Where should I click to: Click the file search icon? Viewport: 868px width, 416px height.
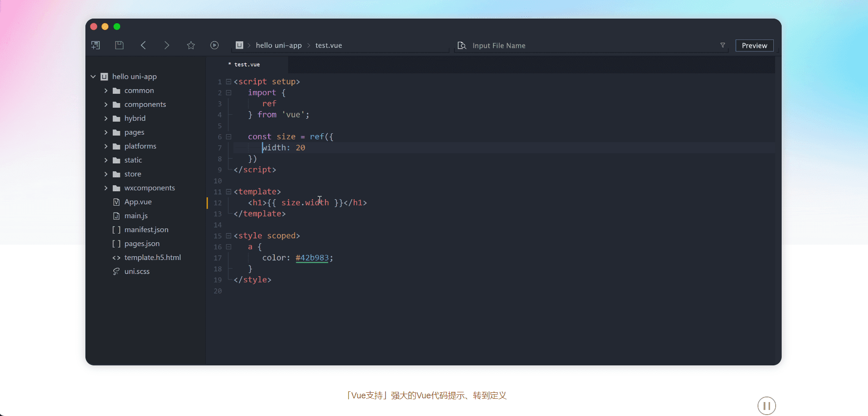point(462,45)
